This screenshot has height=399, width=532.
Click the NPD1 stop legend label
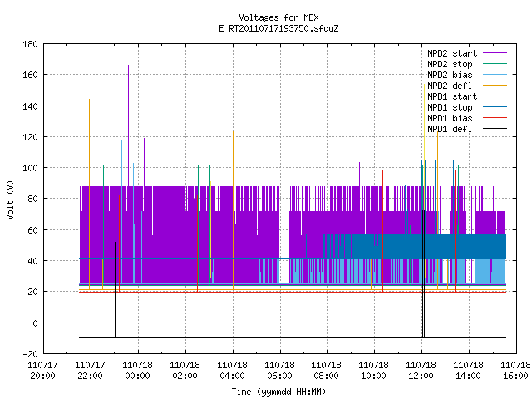coord(450,107)
